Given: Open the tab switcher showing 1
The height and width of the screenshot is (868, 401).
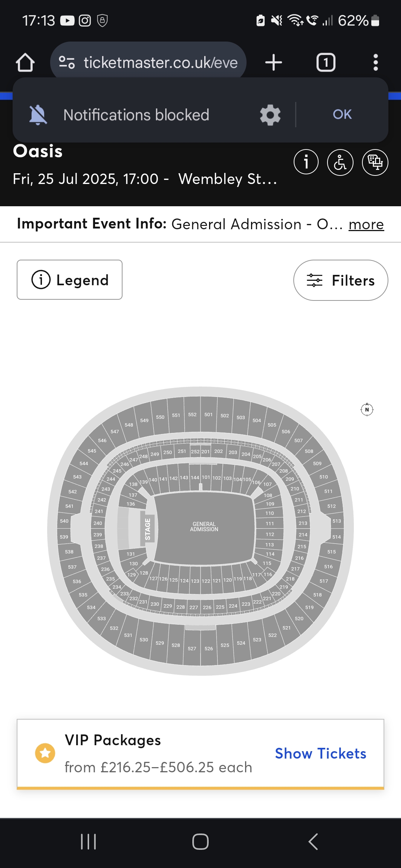Looking at the screenshot, I should click(326, 62).
